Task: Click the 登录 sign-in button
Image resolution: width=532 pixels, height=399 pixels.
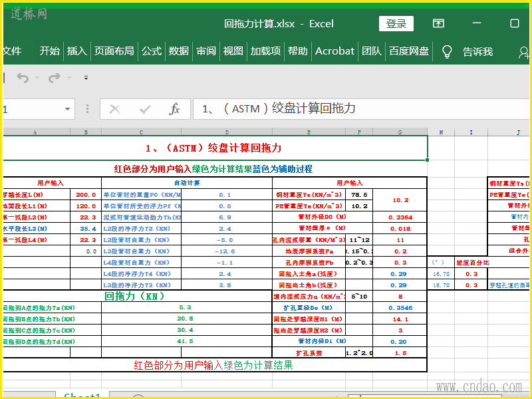Action: click(396, 23)
